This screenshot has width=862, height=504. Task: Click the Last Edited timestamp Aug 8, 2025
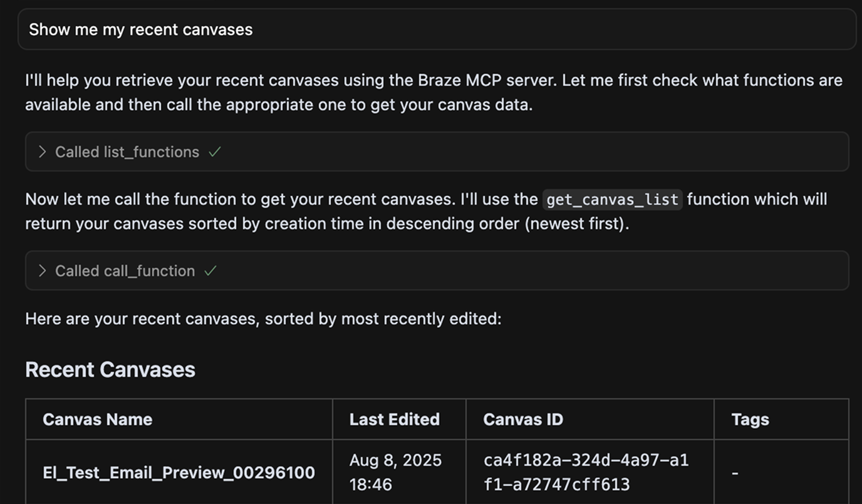pos(395,459)
